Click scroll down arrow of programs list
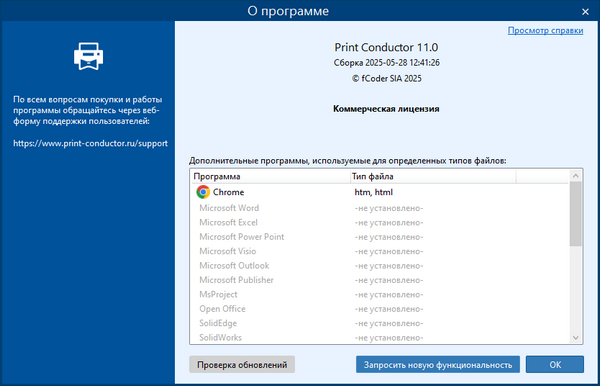 [x=576, y=338]
